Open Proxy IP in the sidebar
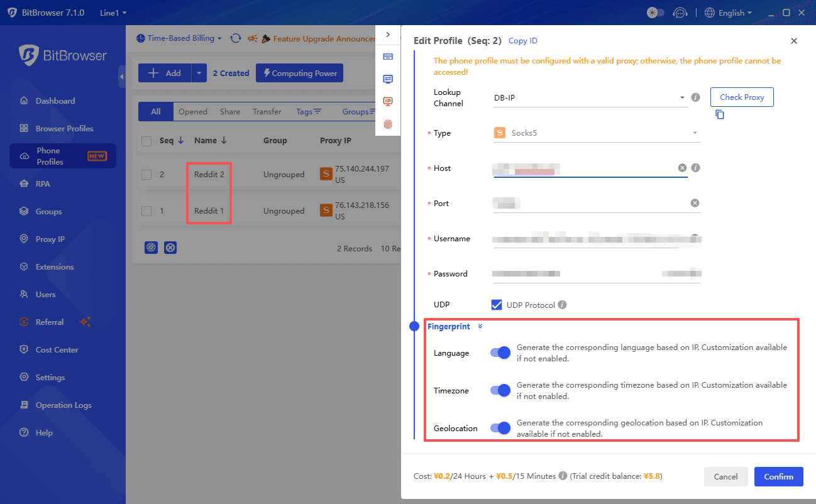The width and height of the screenshot is (816, 504). click(x=50, y=239)
